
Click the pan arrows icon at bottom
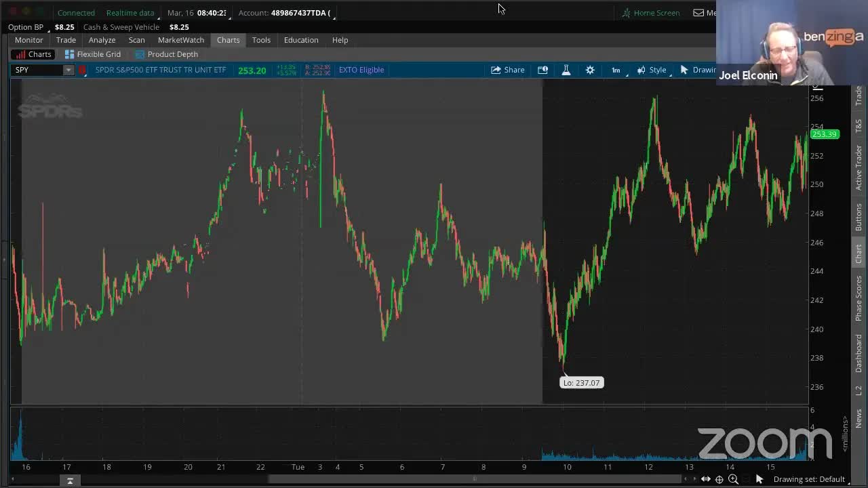click(x=706, y=479)
